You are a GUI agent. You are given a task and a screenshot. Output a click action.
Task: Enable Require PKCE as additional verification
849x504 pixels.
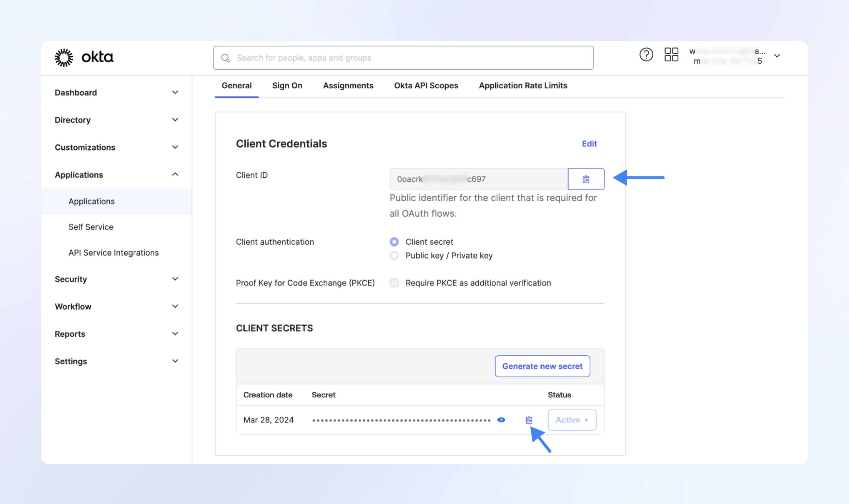[x=394, y=283]
